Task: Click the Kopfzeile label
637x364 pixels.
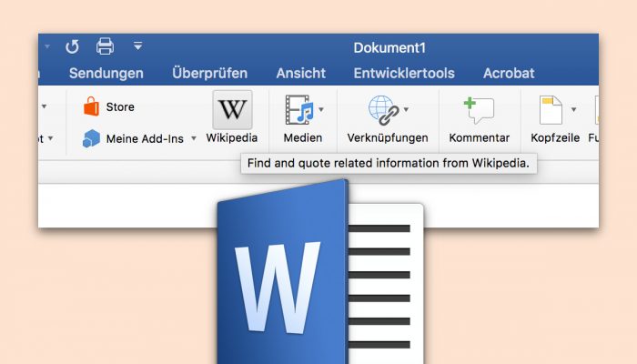Action: coord(555,138)
